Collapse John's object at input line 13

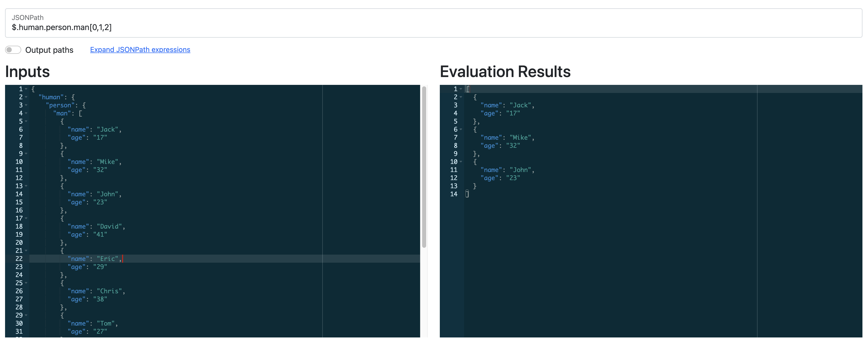[x=26, y=186]
